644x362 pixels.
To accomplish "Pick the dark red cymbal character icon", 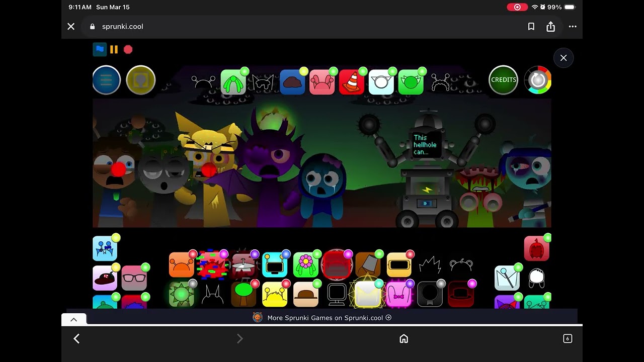I will [244, 265].
